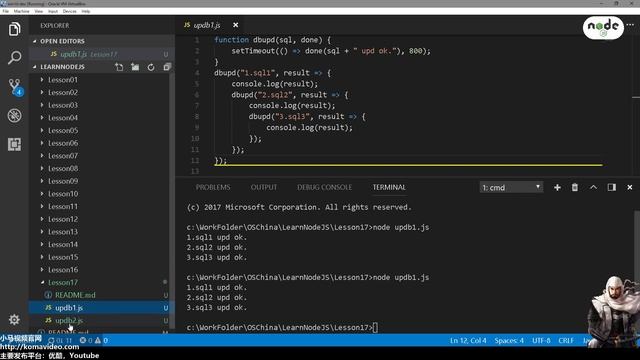Create a new folder in LEARNNODEJS
Viewport: 640px width, 360px height.
click(135, 67)
